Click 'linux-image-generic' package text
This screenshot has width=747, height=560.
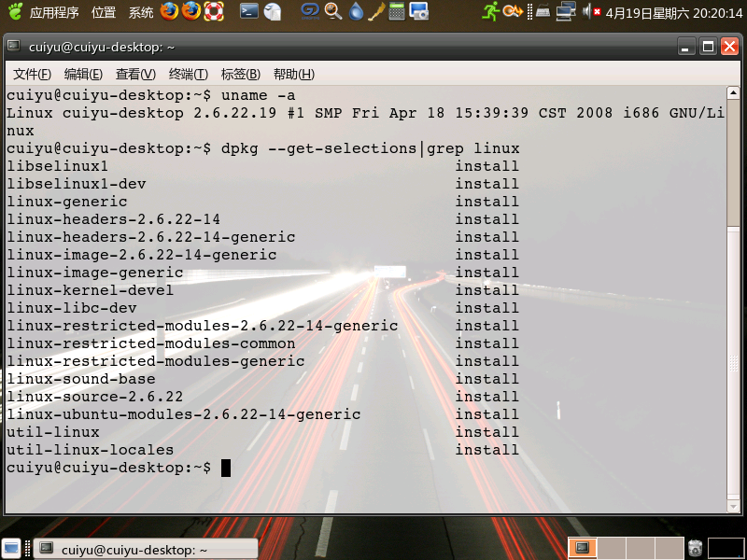point(95,273)
